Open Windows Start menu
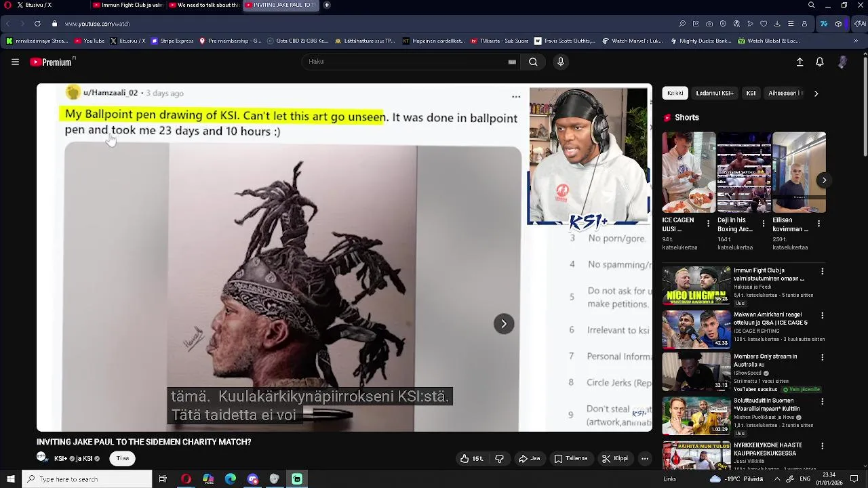This screenshot has height=488, width=868. click(x=10, y=479)
